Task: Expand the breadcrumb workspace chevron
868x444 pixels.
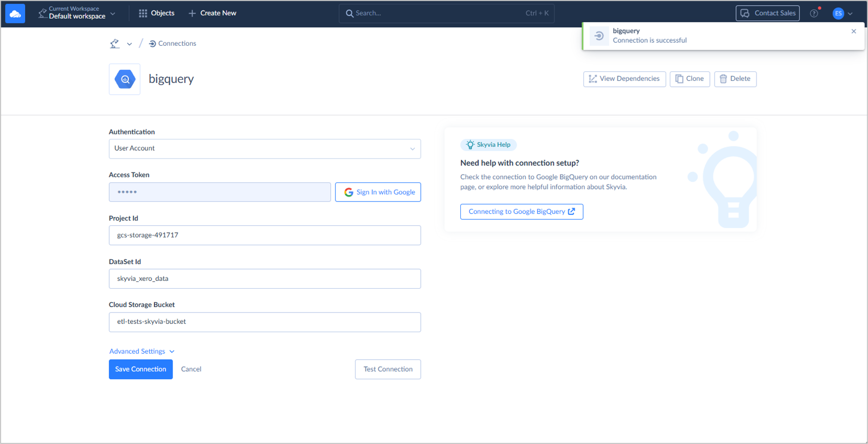Action: click(x=129, y=44)
